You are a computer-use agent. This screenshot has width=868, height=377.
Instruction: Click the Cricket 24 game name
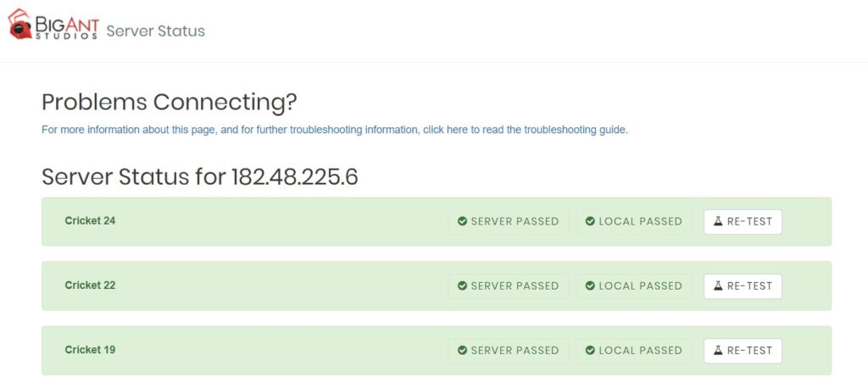click(90, 221)
